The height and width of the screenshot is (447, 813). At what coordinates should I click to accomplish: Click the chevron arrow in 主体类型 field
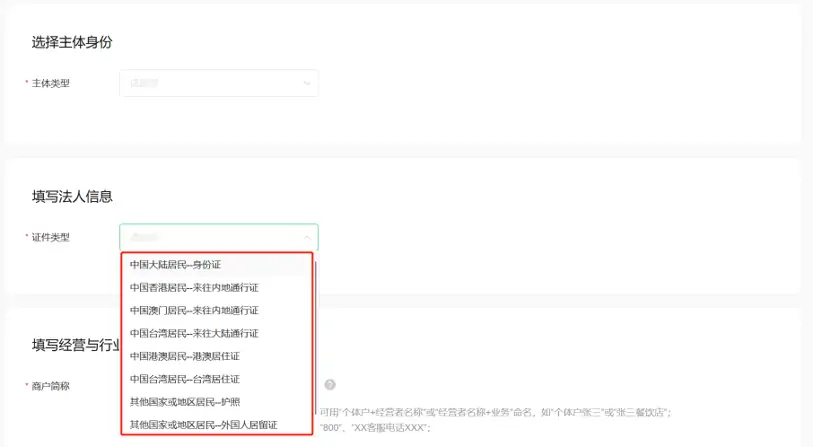(306, 83)
